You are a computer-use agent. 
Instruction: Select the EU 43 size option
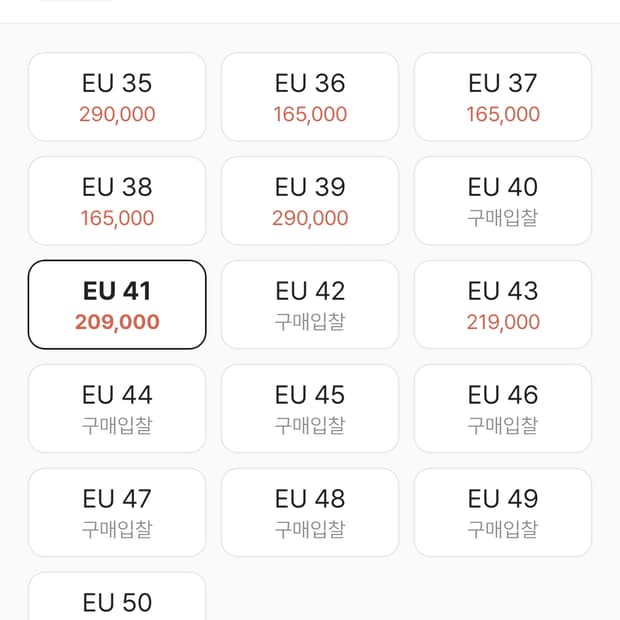click(503, 305)
